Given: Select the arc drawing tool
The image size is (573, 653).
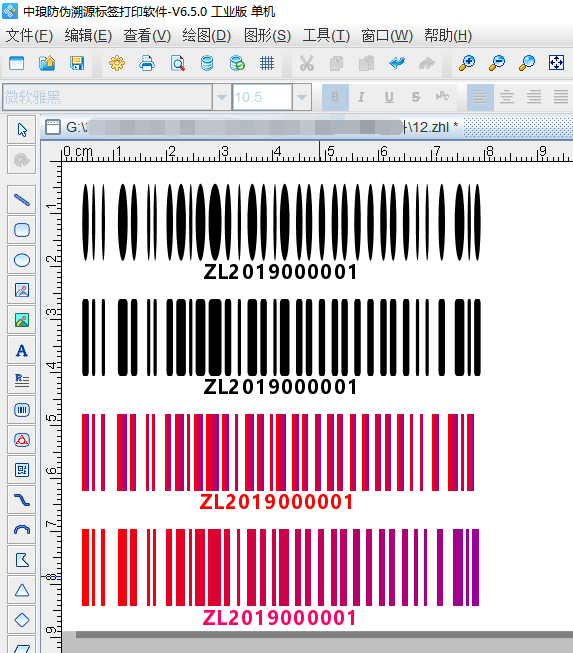Looking at the screenshot, I should pyautogui.click(x=22, y=530).
